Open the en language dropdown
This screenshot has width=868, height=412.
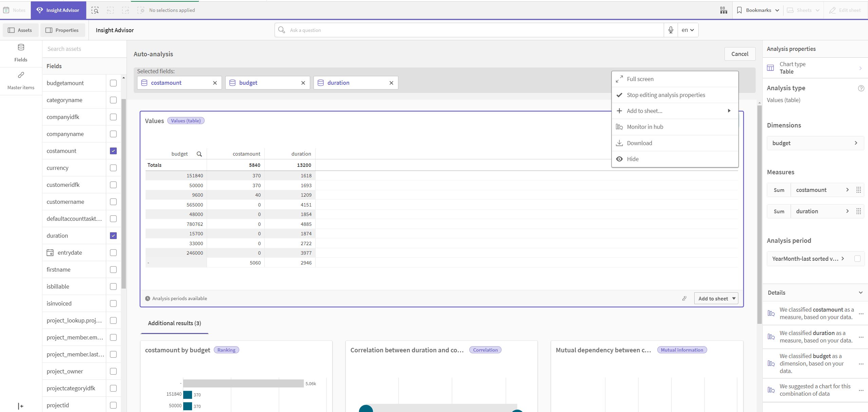coord(688,30)
